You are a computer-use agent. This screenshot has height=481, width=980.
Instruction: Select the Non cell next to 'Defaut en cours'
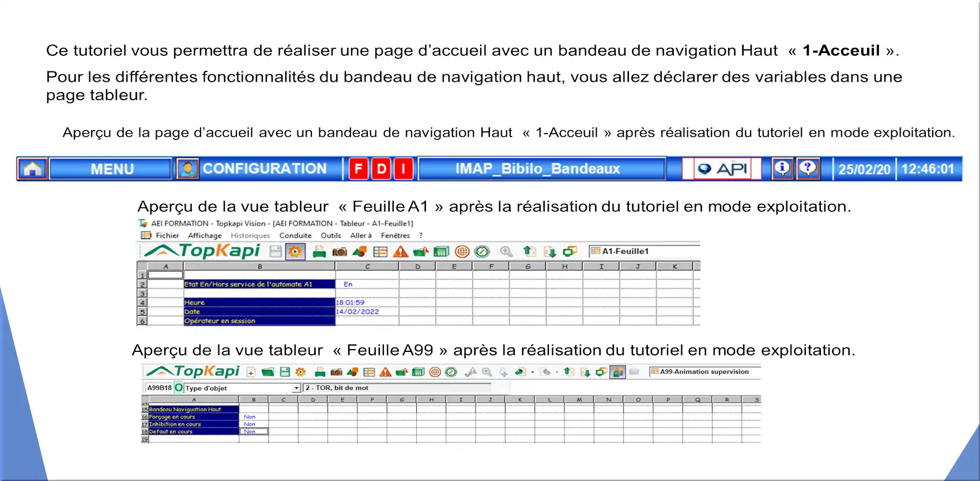pyautogui.click(x=254, y=431)
